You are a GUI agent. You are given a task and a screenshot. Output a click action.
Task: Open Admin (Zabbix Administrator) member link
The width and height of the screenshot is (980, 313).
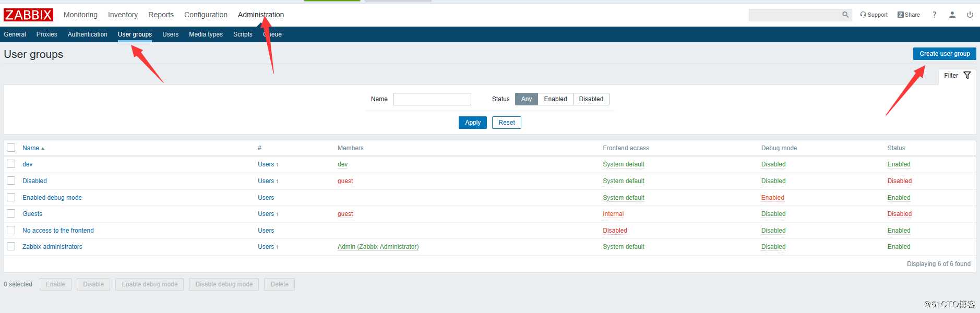[x=378, y=247]
